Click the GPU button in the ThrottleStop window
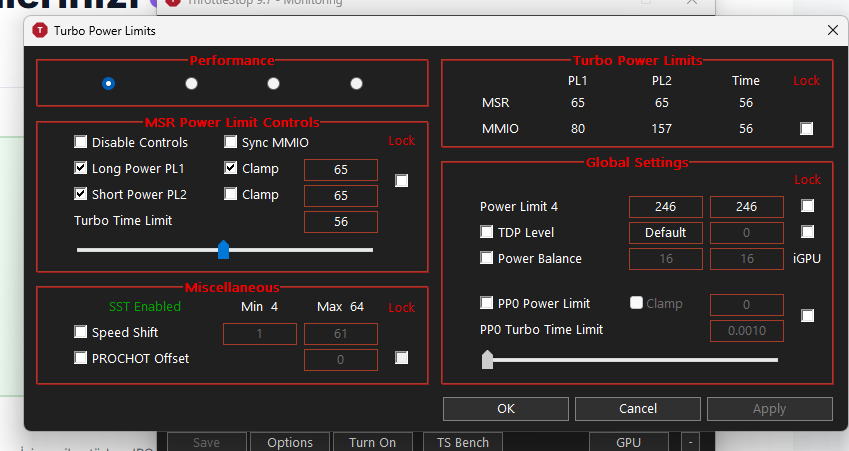This screenshot has height=451, width=849. tap(628, 442)
